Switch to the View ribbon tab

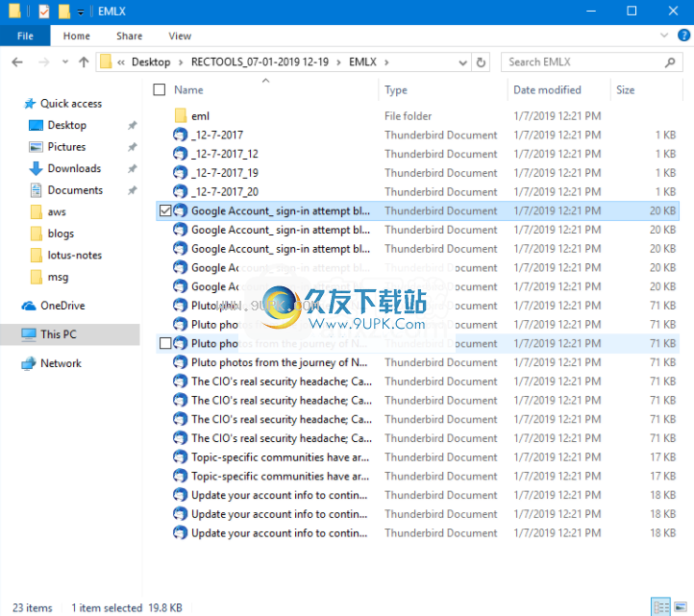[180, 36]
